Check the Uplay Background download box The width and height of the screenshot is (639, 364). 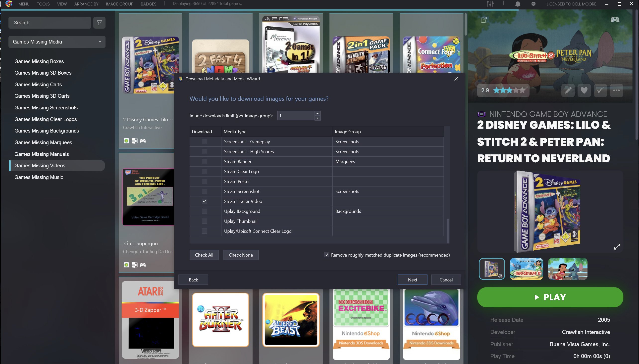click(204, 211)
